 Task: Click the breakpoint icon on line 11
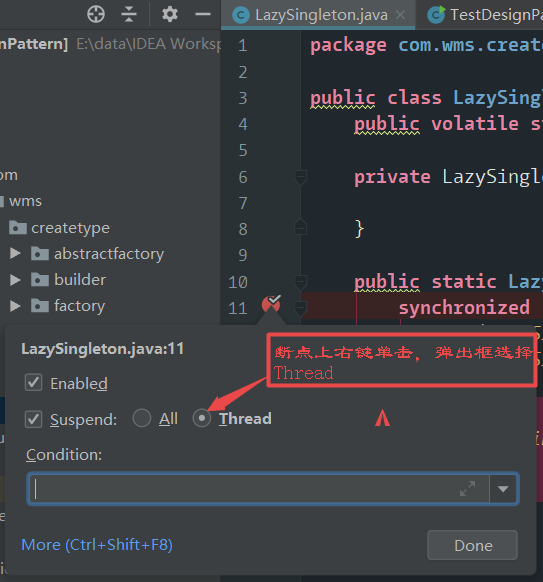(271, 304)
